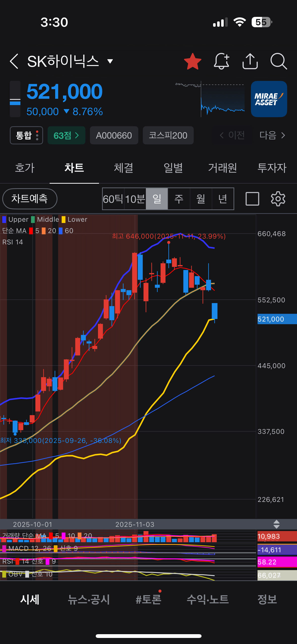Open the 투자자 tab
Screen dimensions: 297x644
click(x=272, y=168)
